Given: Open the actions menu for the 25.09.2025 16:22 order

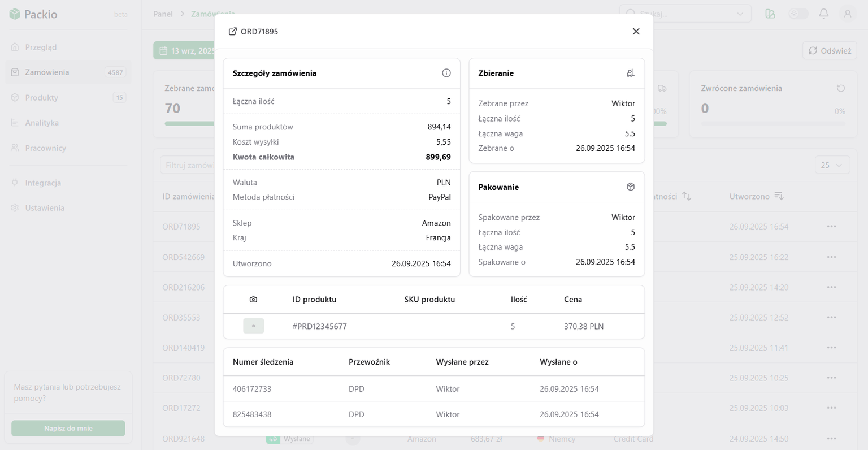Looking at the screenshot, I should [831, 257].
